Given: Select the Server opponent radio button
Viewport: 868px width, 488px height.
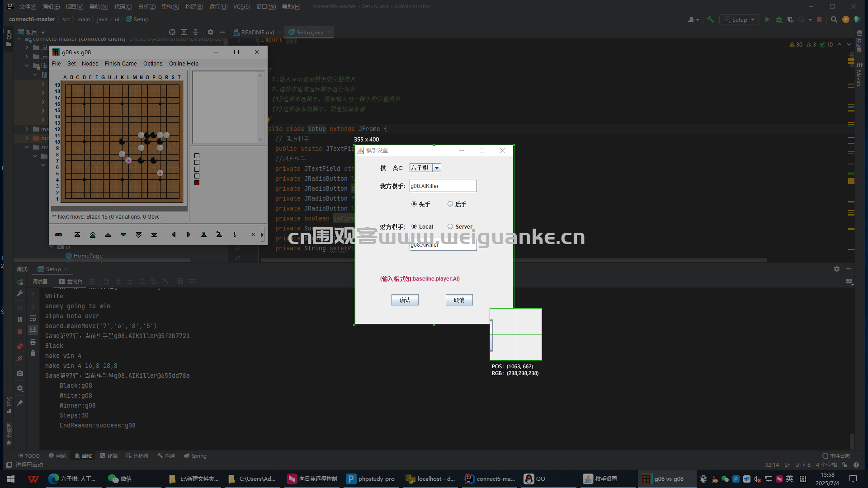Looking at the screenshot, I should coord(450,227).
